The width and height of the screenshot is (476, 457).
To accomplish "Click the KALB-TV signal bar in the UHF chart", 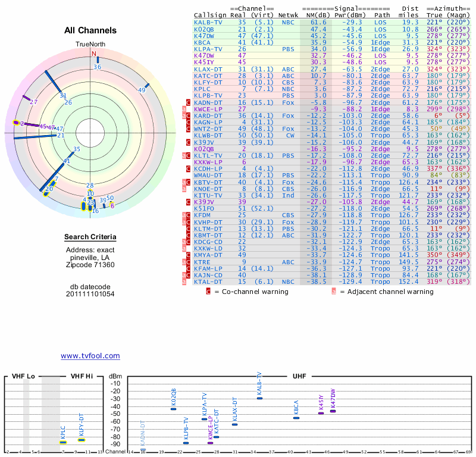I will click(x=259, y=398).
